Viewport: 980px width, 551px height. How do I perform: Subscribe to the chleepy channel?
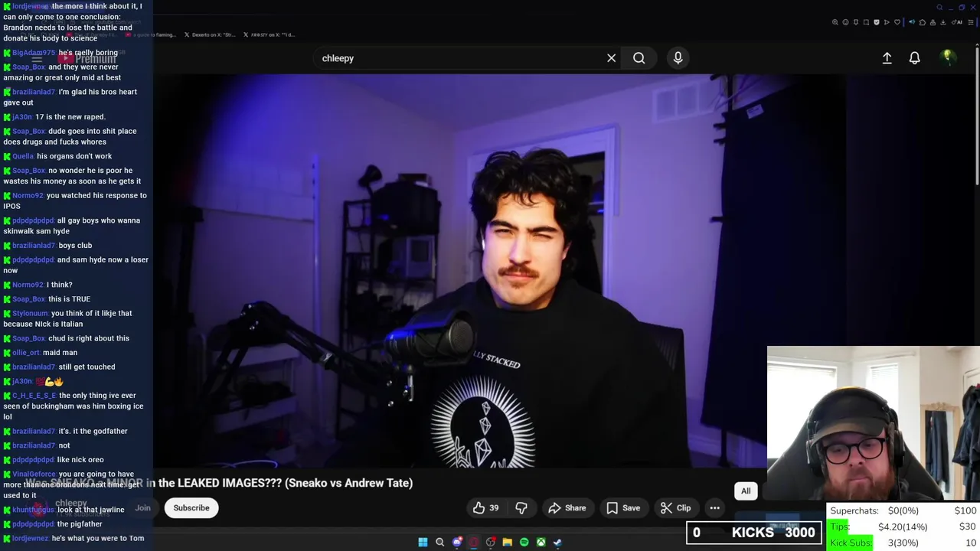191,508
